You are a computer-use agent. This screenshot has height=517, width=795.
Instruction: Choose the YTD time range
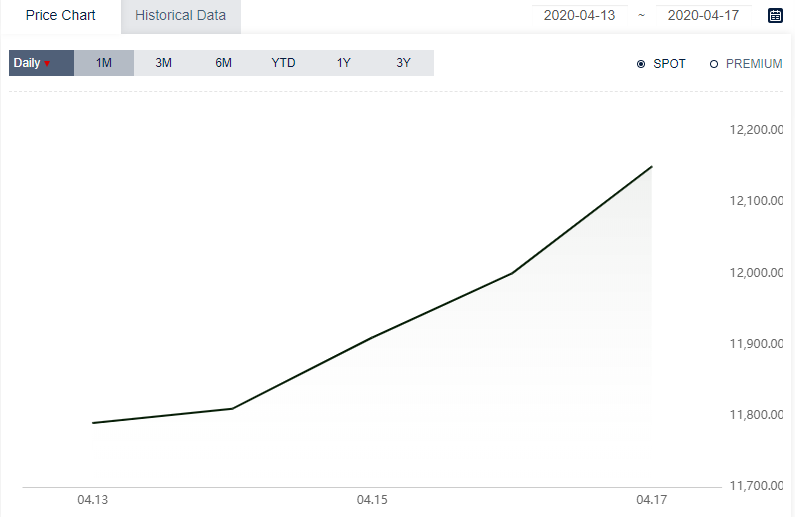point(283,63)
